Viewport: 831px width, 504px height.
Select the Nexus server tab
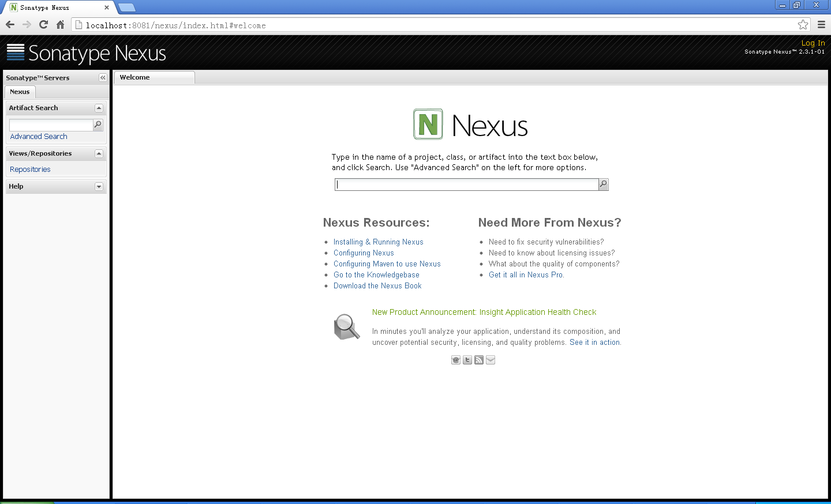(x=20, y=92)
